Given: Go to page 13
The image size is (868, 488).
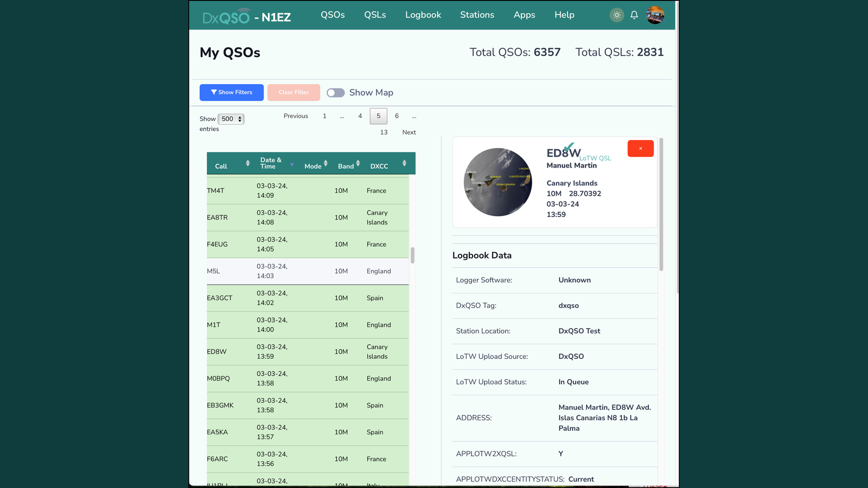Looking at the screenshot, I should click(384, 132).
